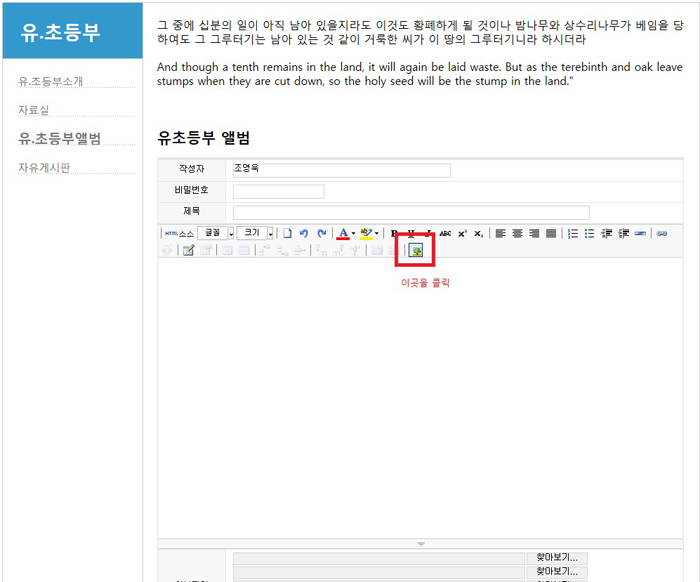Click the HTML 소스 source view button

point(179,233)
